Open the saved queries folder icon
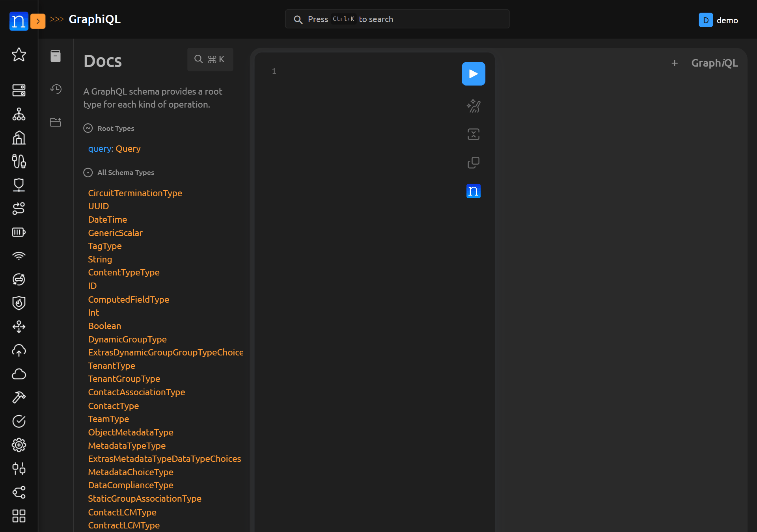This screenshot has height=532, width=757. tap(56, 122)
